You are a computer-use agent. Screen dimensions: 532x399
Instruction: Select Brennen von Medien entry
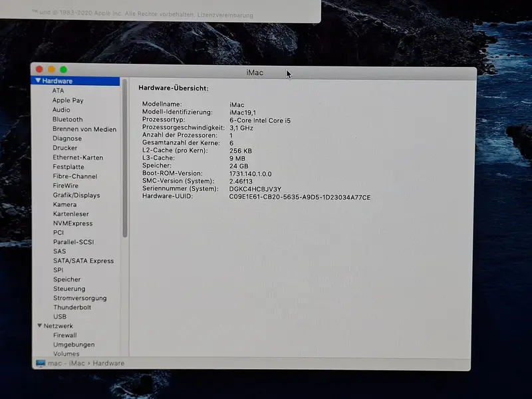tap(84, 129)
